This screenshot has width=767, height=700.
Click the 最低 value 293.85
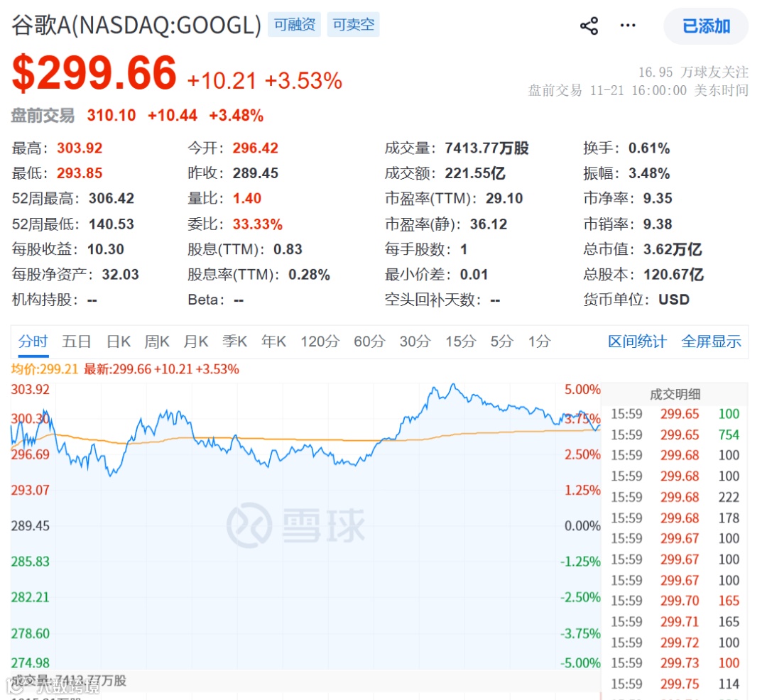point(80,173)
